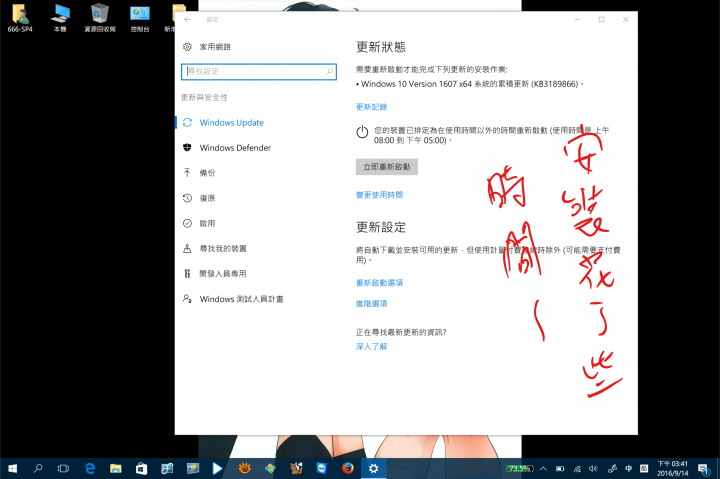
Task: Open taskbar search magnifier
Action: pyautogui.click(x=38, y=468)
